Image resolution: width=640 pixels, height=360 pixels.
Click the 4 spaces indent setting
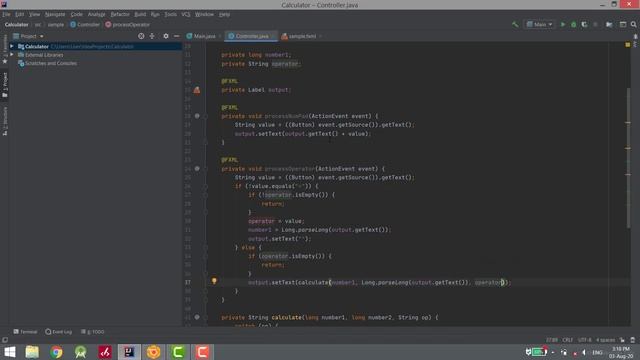point(605,340)
